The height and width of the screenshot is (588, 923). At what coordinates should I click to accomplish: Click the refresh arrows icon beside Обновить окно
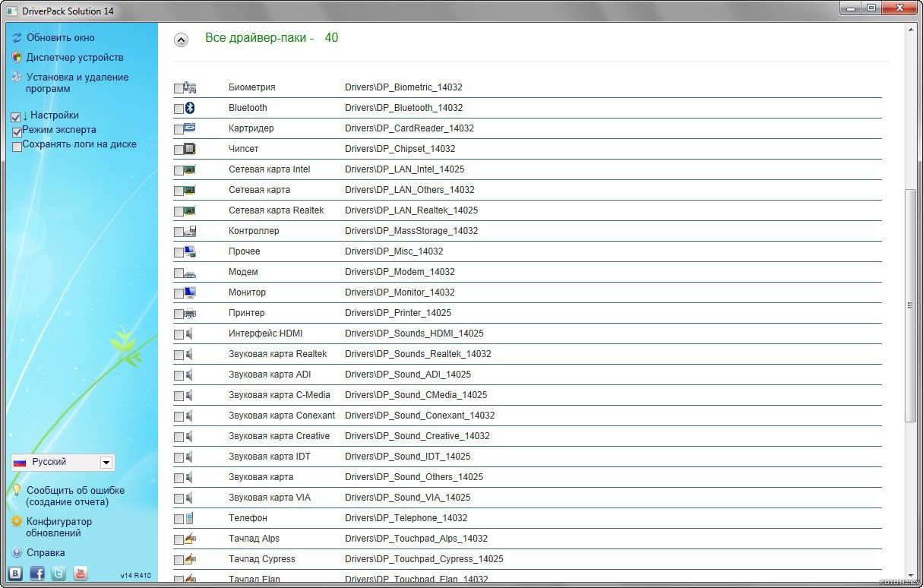(x=17, y=37)
